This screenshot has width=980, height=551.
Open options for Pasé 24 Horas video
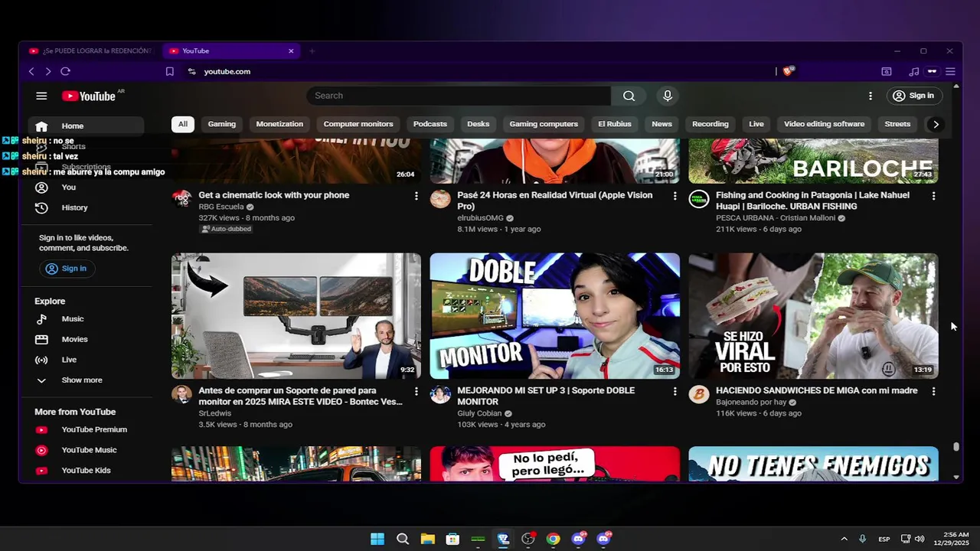pos(675,197)
